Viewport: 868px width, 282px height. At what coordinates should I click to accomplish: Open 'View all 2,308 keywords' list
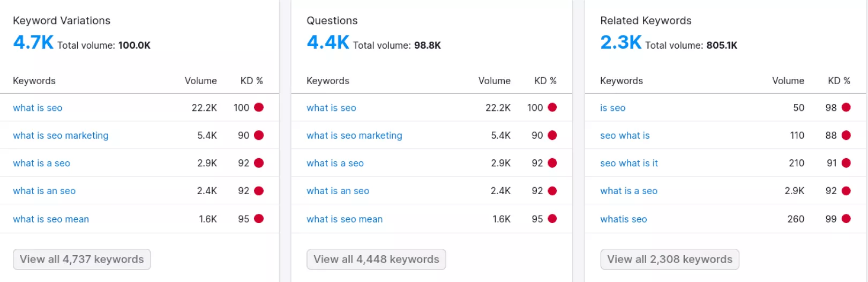click(x=669, y=259)
